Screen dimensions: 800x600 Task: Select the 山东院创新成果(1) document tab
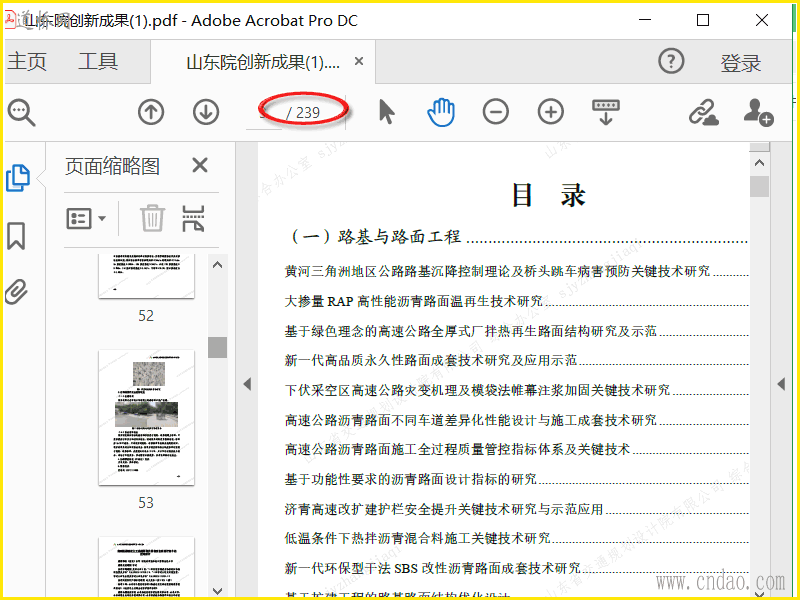263,62
